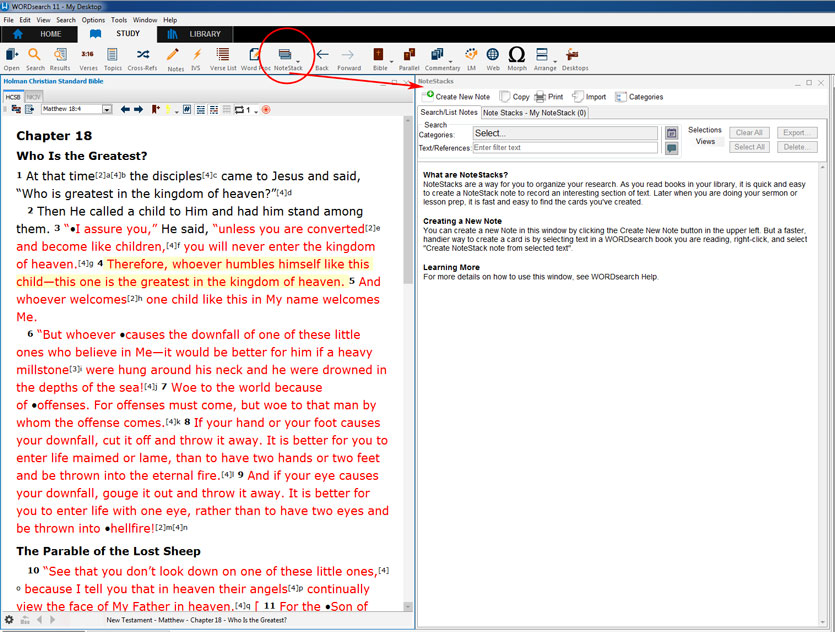Open the Cross-Refs tool
835x632 pixels.
click(x=143, y=54)
